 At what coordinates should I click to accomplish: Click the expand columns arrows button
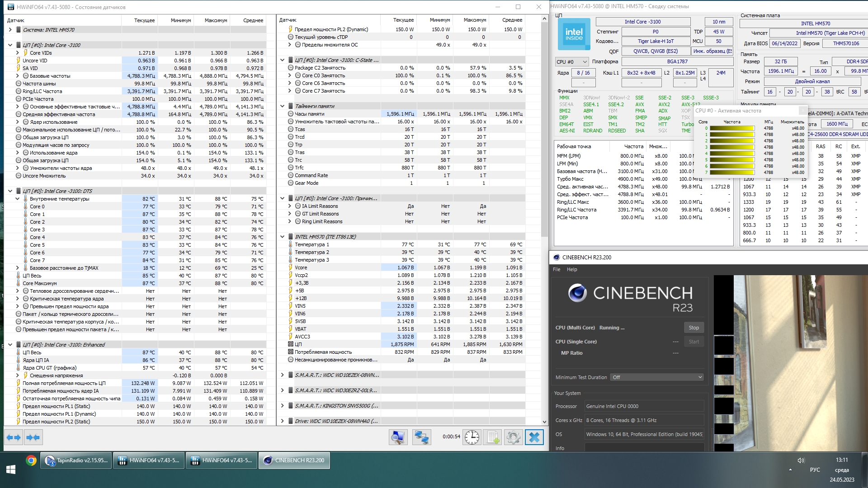[14, 437]
